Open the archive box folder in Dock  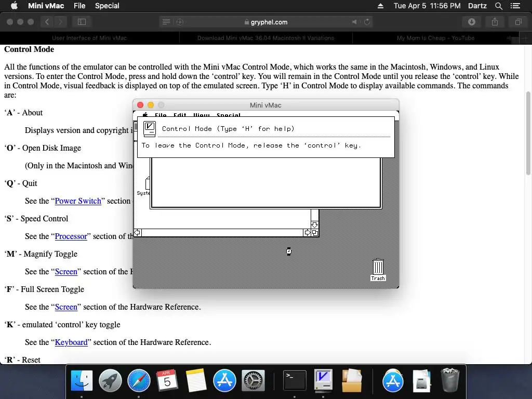(352, 380)
